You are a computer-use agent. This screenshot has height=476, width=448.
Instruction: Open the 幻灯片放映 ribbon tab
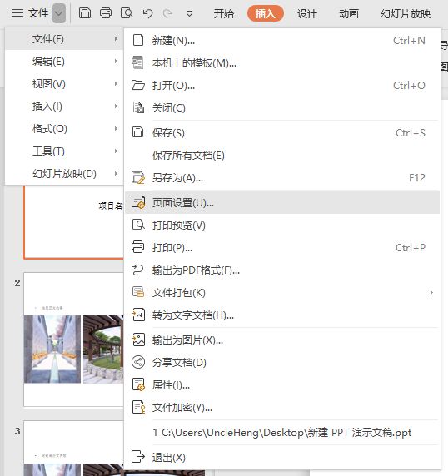tap(406, 13)
